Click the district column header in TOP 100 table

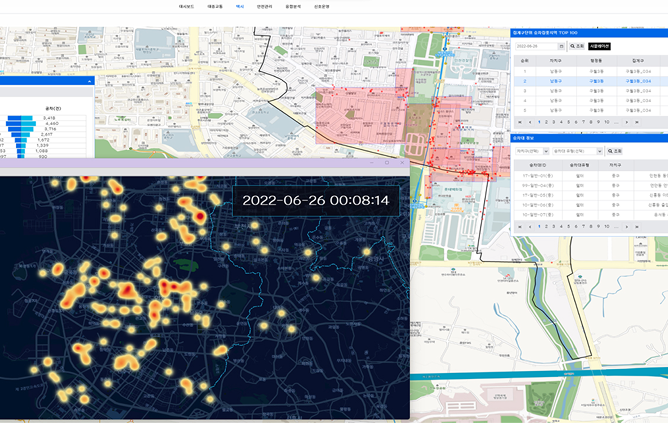(x=556, y=61)
